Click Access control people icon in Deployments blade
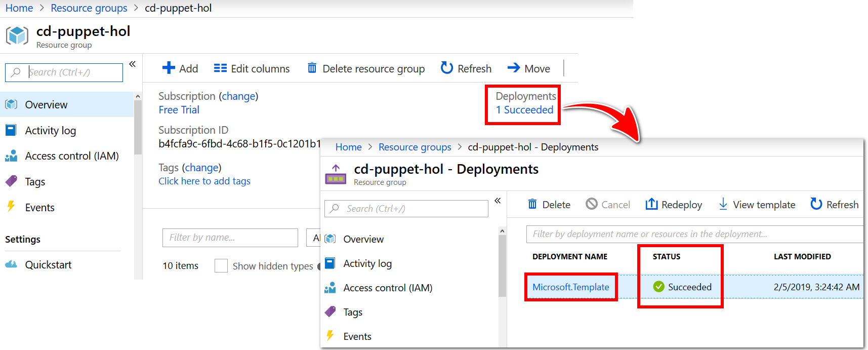868x350 pixels. tap(330, 288)
